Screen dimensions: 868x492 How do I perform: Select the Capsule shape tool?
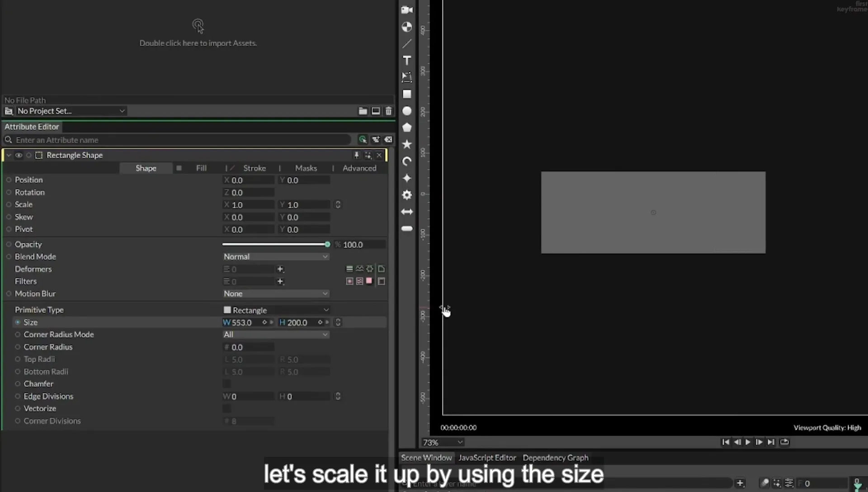point(407,228)
